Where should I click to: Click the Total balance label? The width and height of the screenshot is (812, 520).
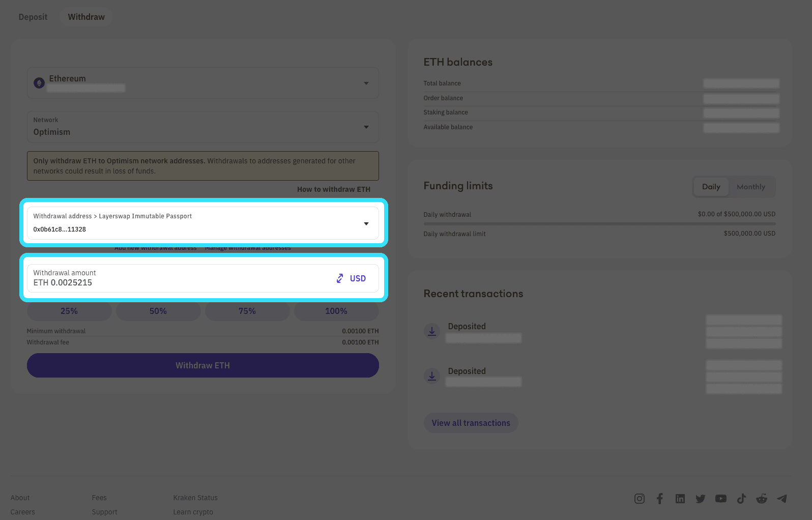coord(442,83)
